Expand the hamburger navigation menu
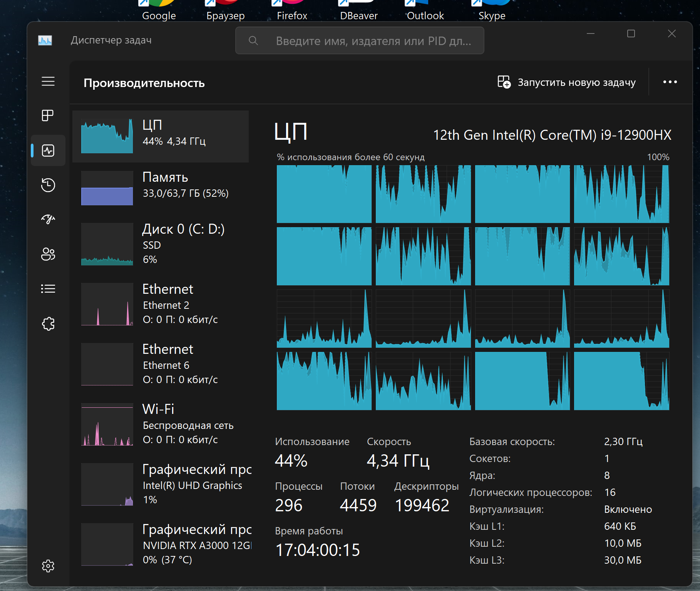Screen dimensions: 700x591 coord(48,82)
